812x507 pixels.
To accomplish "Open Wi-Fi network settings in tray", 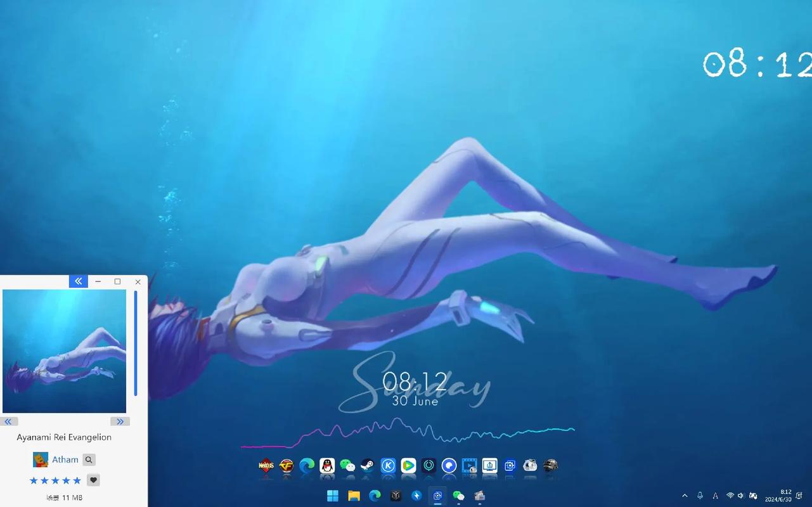I will [x=730, y=496].
